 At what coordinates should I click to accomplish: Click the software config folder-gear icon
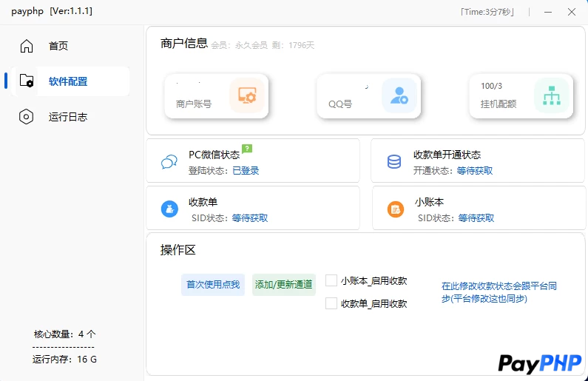coord(26,81)
